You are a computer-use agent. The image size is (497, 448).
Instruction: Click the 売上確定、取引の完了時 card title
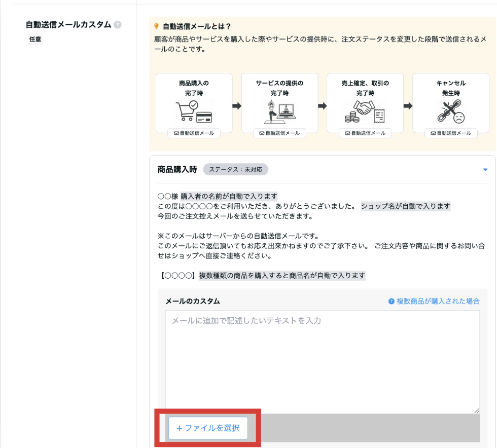tap(365, 88)
